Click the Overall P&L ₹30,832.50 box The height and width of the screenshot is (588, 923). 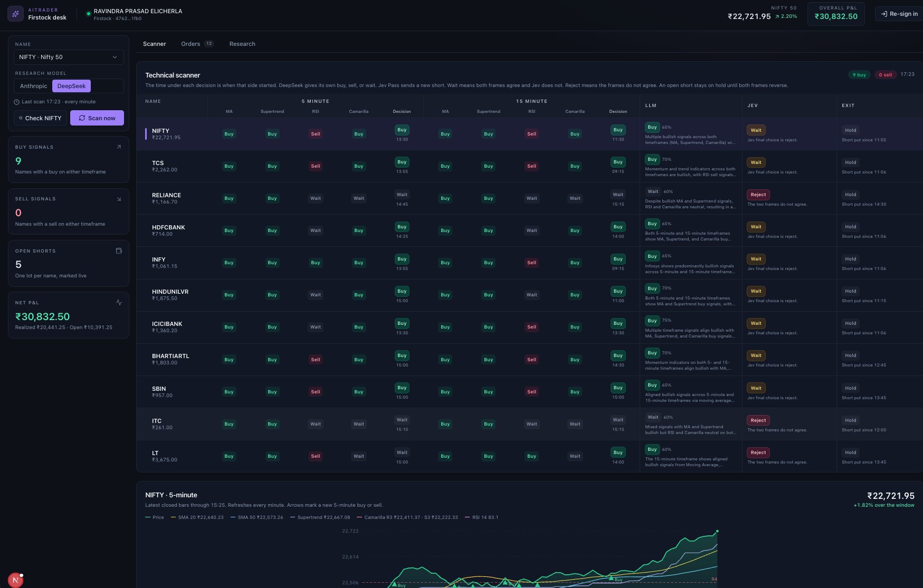[x=836, y=14]
